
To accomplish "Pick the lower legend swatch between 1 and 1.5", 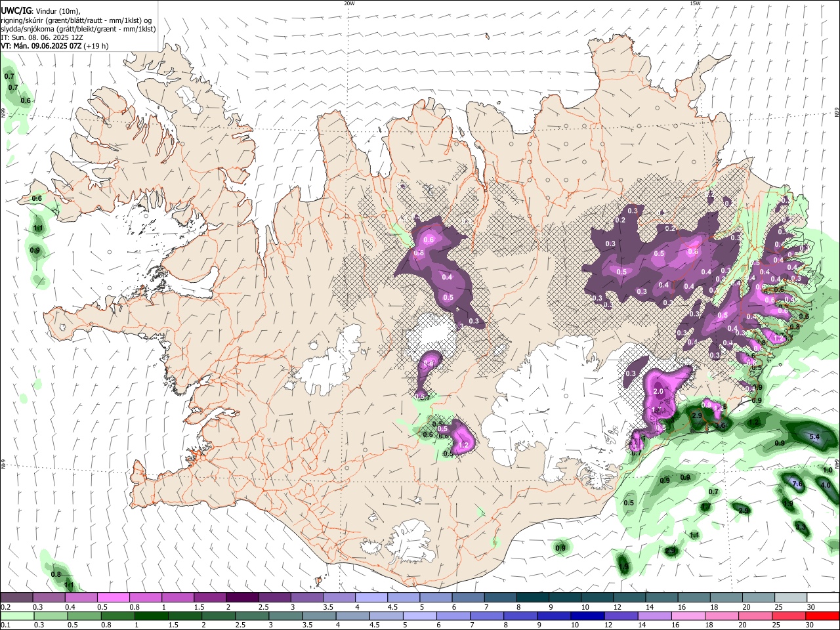I will coord(151,616).
